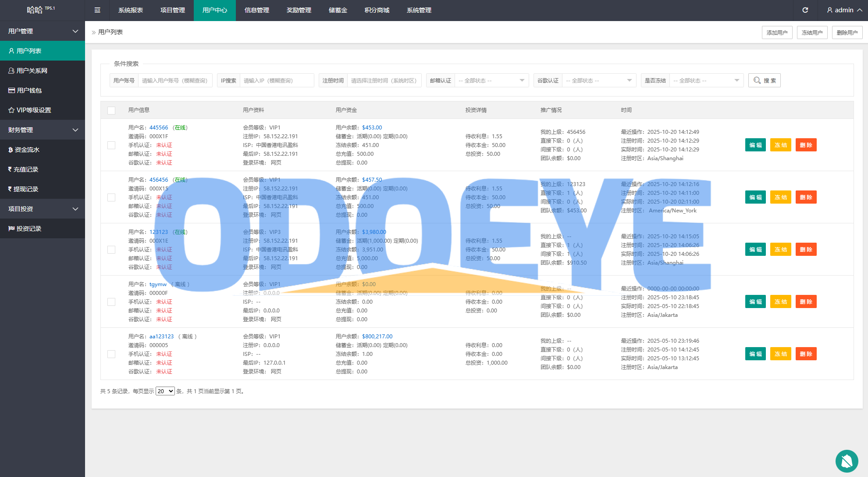Click the refresh icon in top bar
This screenshot has width=868, height=477.
tap(805, 10)
